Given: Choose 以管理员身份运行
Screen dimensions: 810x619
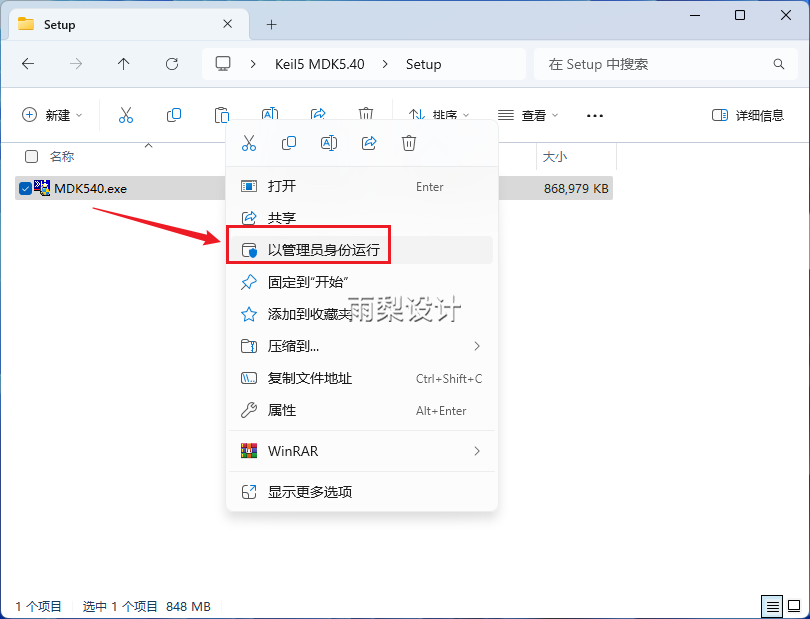Looking at the screenshot, I should pos(362,250).
